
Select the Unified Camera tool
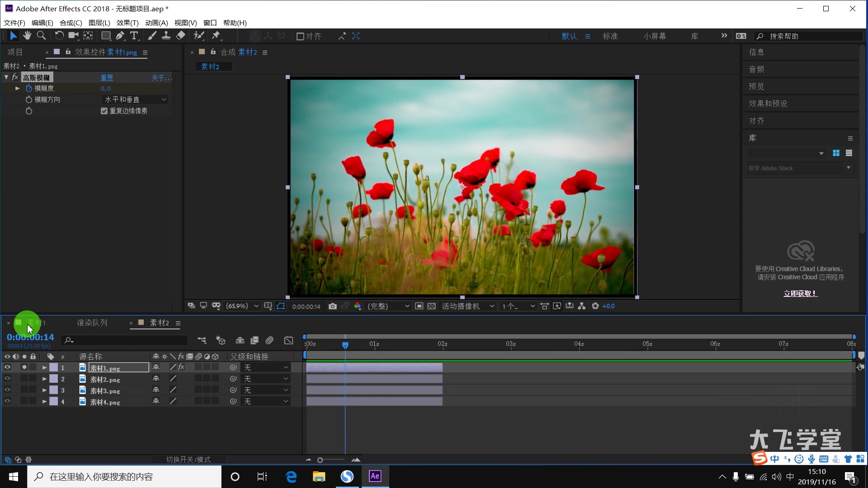(73, 36)
